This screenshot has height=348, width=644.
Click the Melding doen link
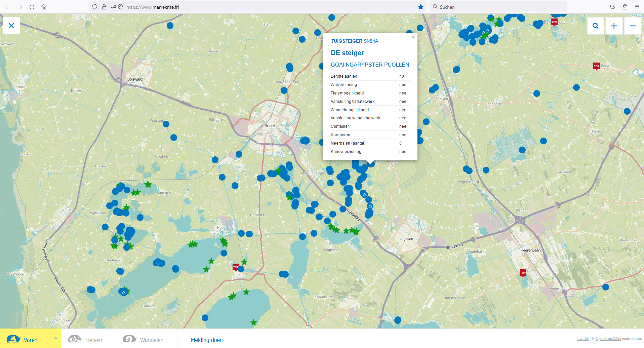click(207, 340)
